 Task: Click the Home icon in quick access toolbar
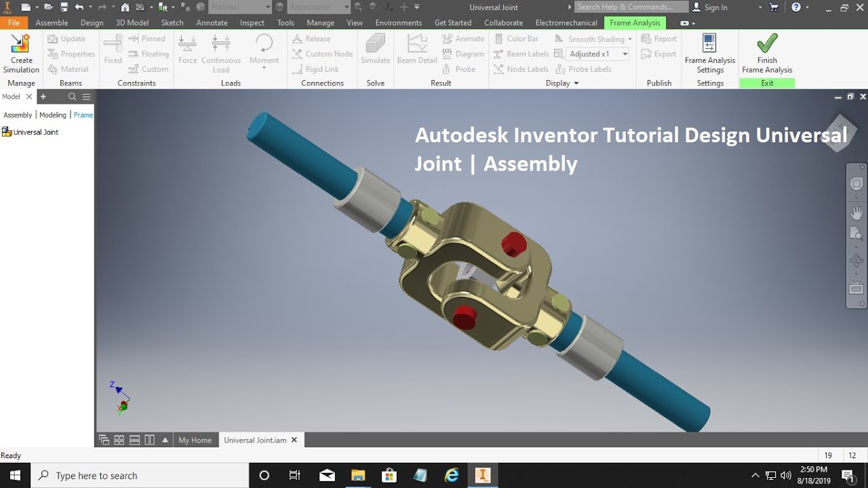[x=125, y=7]
